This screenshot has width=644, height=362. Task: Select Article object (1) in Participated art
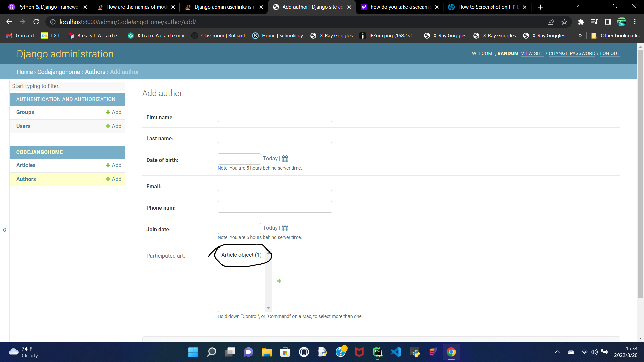click(x=241, y=255)
